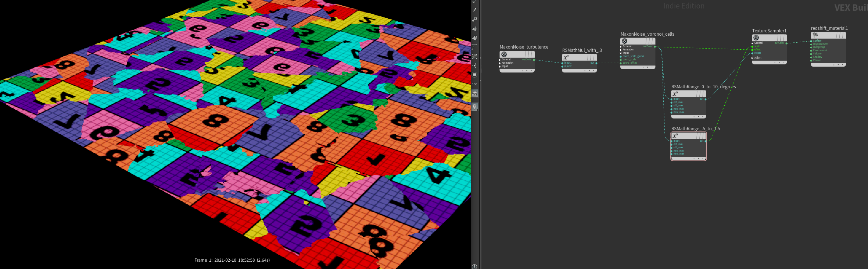Expand Animation section on MaxonNoise_voronoi_cells node

tap(621, 50)
